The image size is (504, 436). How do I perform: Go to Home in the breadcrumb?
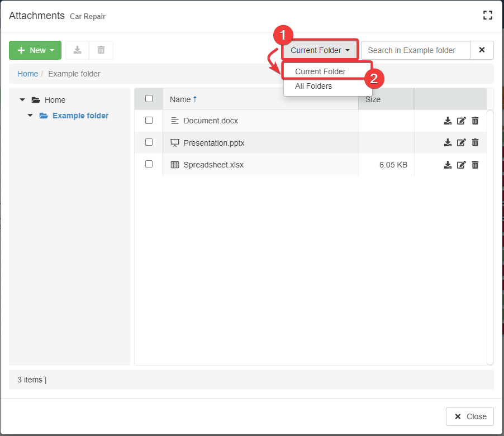point(27,74)
